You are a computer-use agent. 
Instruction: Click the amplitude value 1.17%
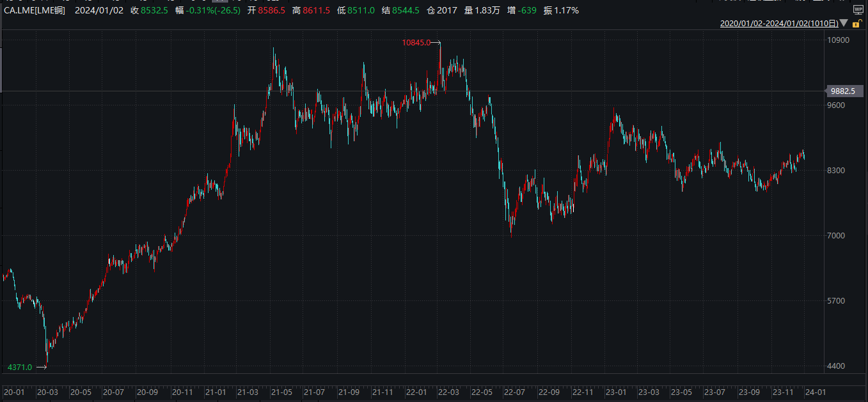566,10
